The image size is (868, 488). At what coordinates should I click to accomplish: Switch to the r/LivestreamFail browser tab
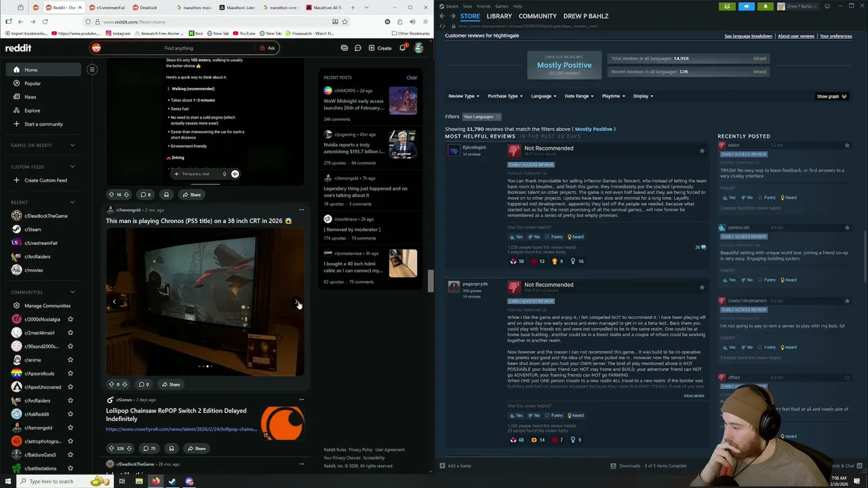[x=109, y=7]
